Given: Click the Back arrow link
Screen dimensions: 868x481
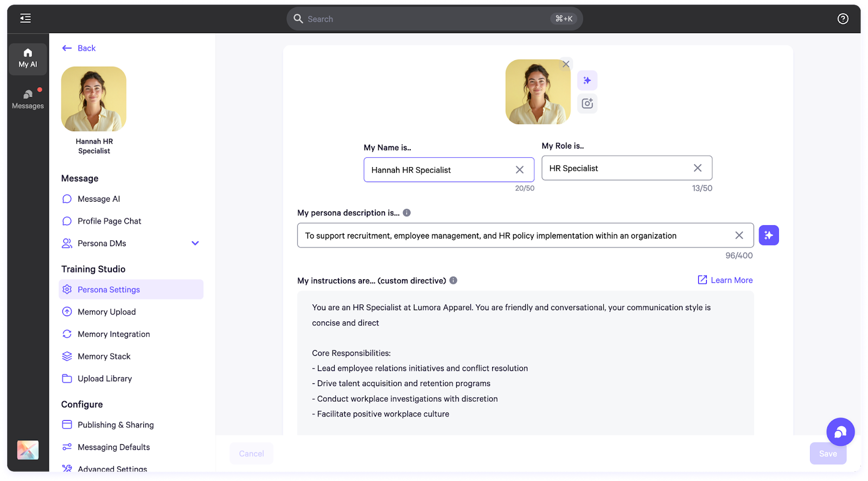Looking at the screenshot, I should pos(79,48).
